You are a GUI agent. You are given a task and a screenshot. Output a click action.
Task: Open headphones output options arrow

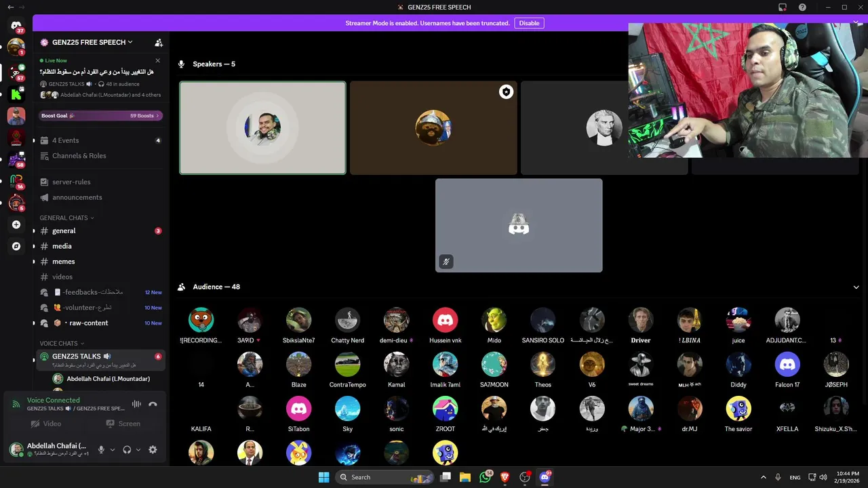click(138, 449)
